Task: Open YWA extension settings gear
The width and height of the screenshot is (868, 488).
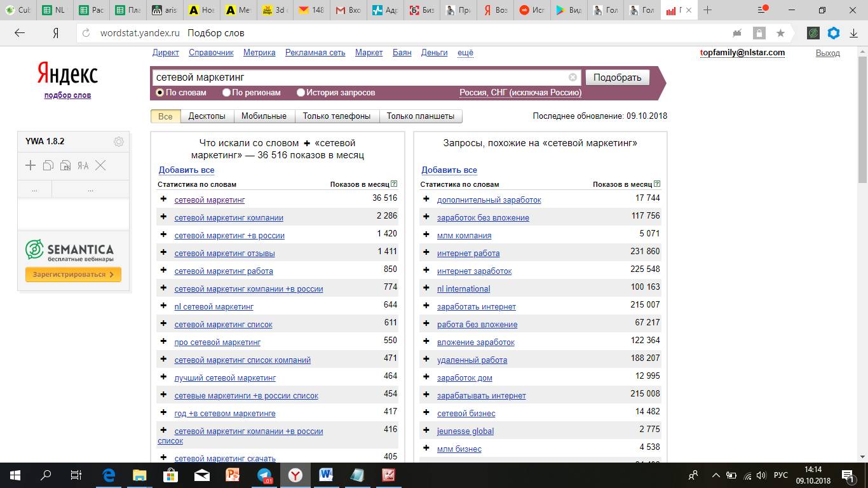Action: pos(118,142)
